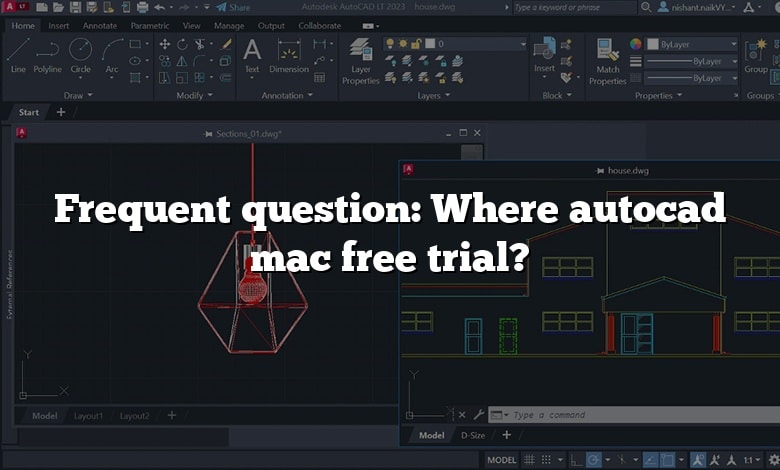Switch to the Insert ribbon tab

pos(59,25)
